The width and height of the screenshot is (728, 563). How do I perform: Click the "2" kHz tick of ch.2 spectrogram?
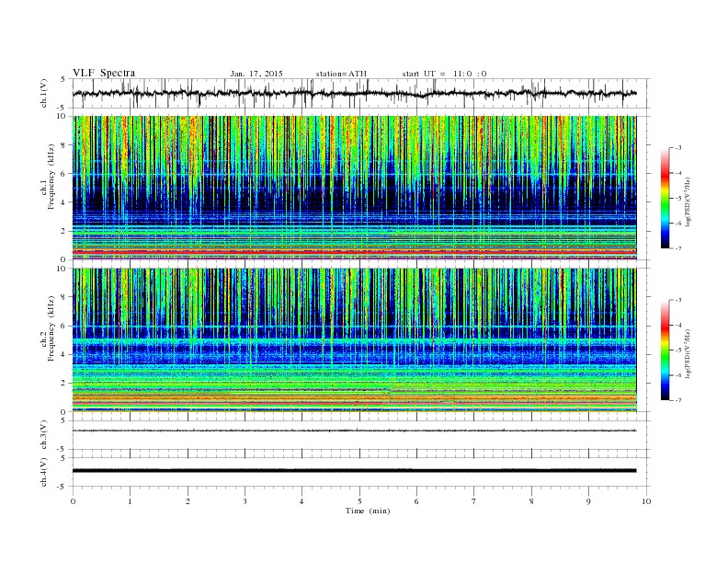pos(63,384)
